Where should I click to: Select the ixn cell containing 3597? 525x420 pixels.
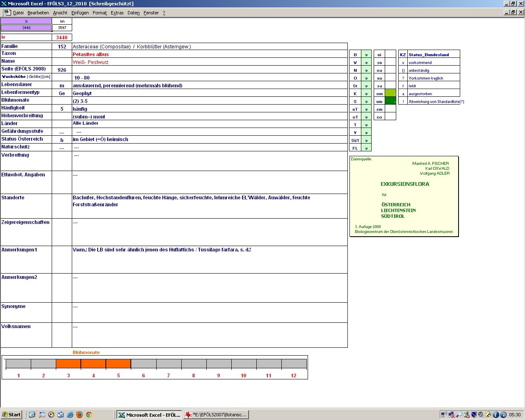[x=62, y=28]
